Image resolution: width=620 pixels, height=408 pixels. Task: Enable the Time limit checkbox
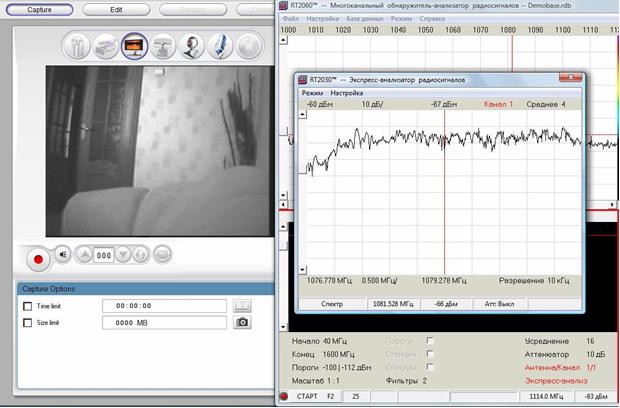[x=28, y=306]
